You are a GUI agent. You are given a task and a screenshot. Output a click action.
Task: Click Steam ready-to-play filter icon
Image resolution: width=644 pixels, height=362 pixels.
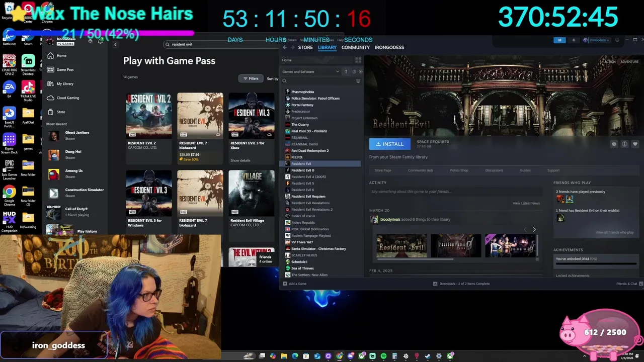click(360, 71)
